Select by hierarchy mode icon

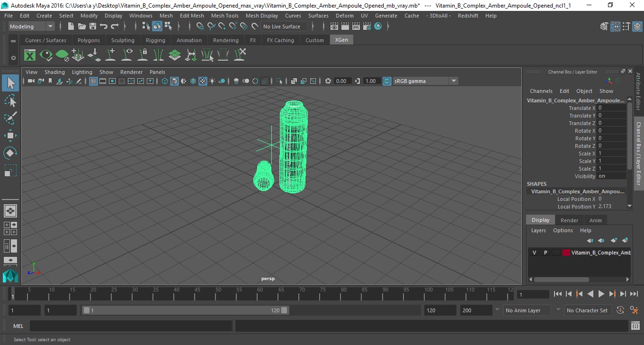(x=146, y=27)
